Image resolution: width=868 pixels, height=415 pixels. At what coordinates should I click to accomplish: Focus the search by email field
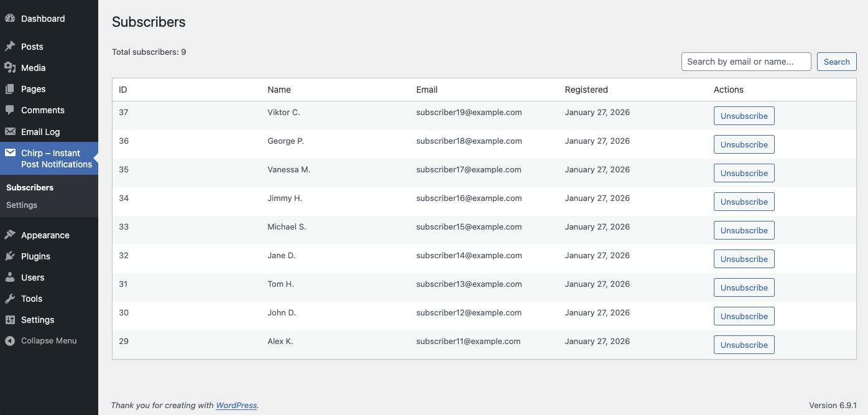point(746,62)
